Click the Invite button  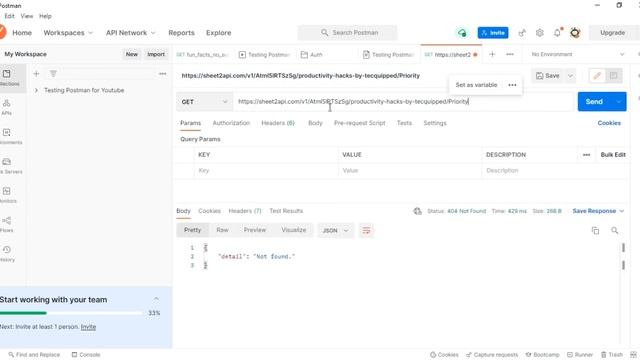click(493, 33)
